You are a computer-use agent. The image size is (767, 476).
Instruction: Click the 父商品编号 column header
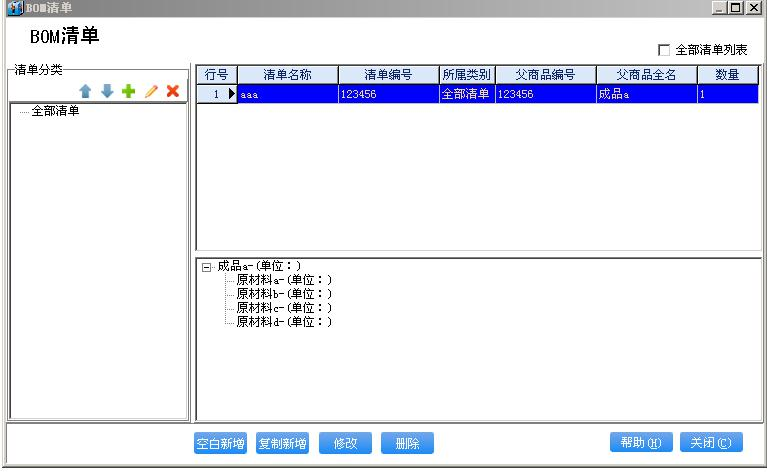tap(545, 75)
